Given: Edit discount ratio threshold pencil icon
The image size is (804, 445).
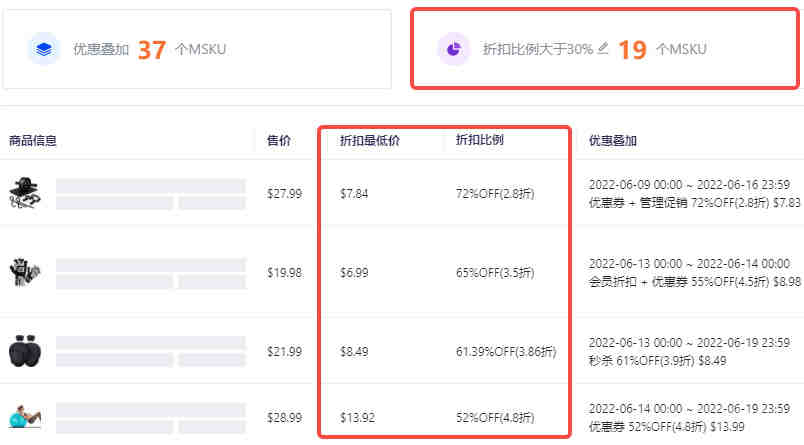Looking at the screenshot, I should pos(604,48).
